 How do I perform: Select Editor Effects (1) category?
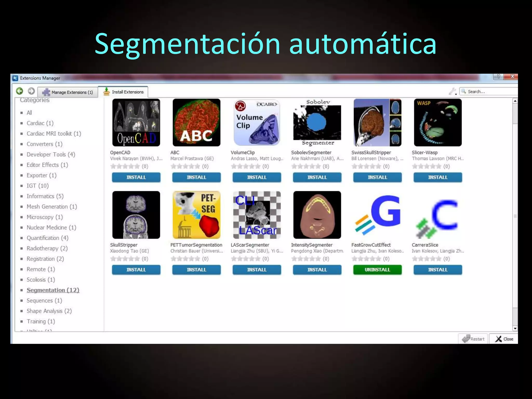47,165
